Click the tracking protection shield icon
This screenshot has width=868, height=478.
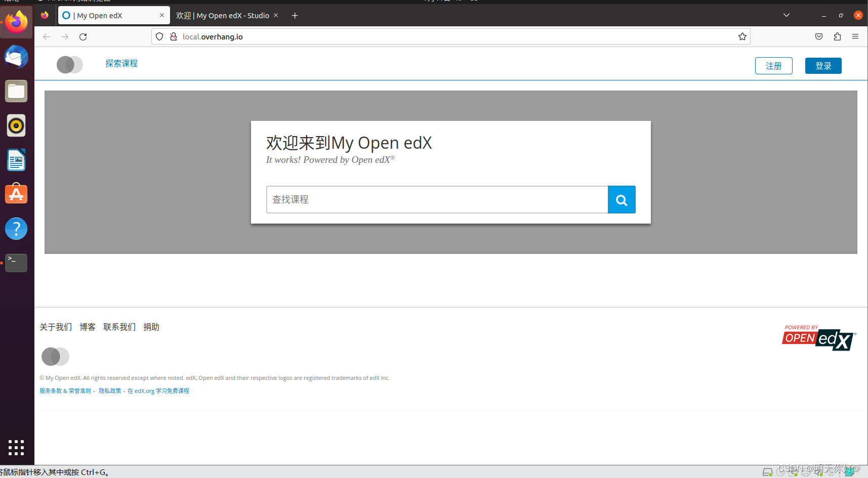tap(159, 36)
